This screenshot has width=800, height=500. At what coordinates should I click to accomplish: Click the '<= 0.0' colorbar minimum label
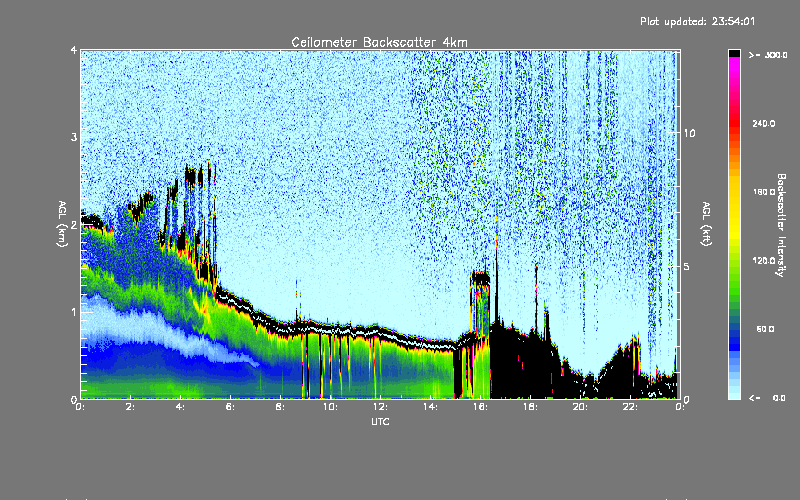(768, 398)
